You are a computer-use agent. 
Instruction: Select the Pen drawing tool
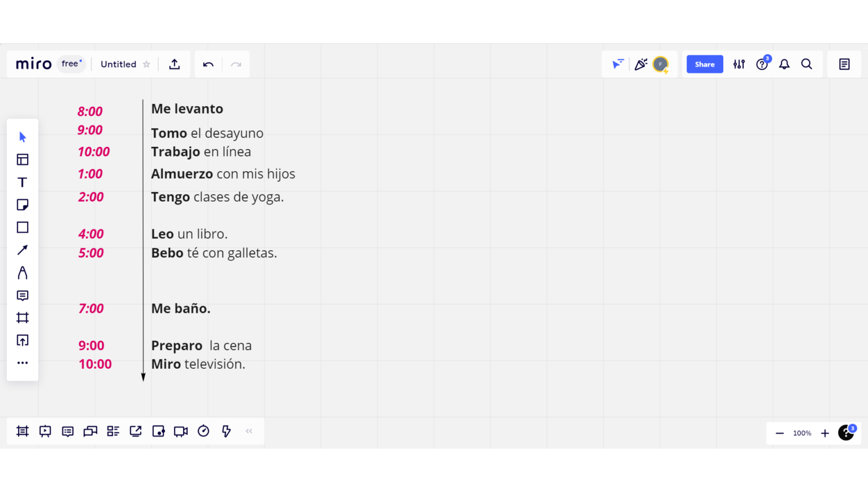pyautogui.click(x=23, y=273)
